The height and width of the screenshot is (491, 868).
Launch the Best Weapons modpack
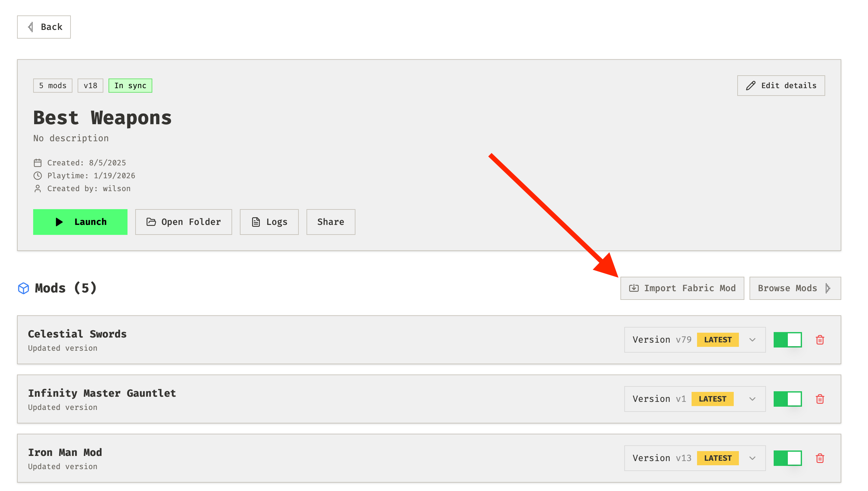(80, 222)
